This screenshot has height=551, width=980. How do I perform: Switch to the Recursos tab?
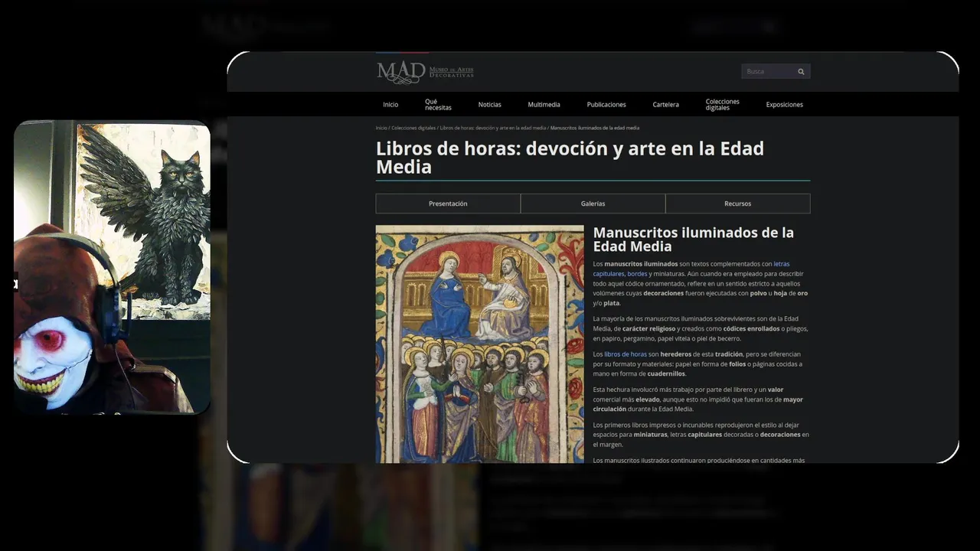coord(737,204)
